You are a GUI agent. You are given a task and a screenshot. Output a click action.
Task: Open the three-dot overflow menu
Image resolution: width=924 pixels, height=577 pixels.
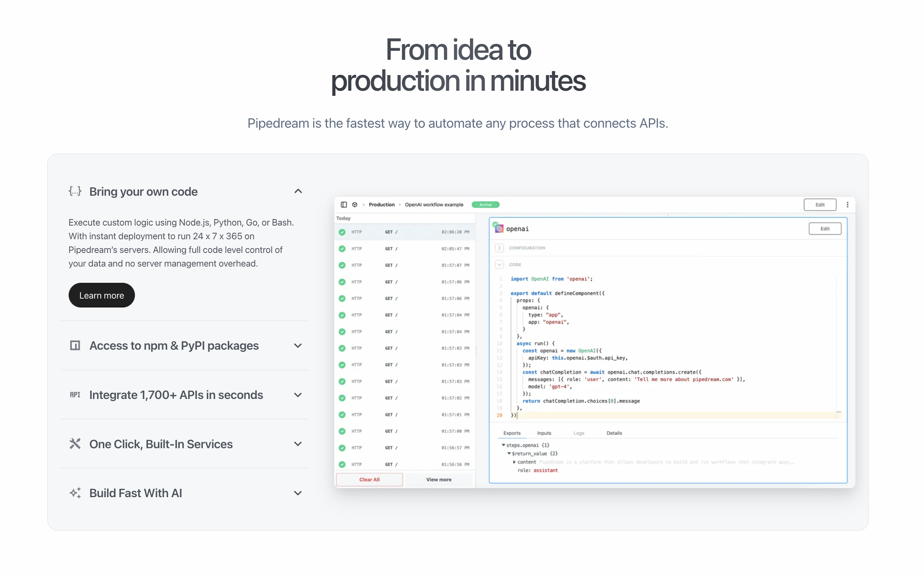[x=847, y=204]
